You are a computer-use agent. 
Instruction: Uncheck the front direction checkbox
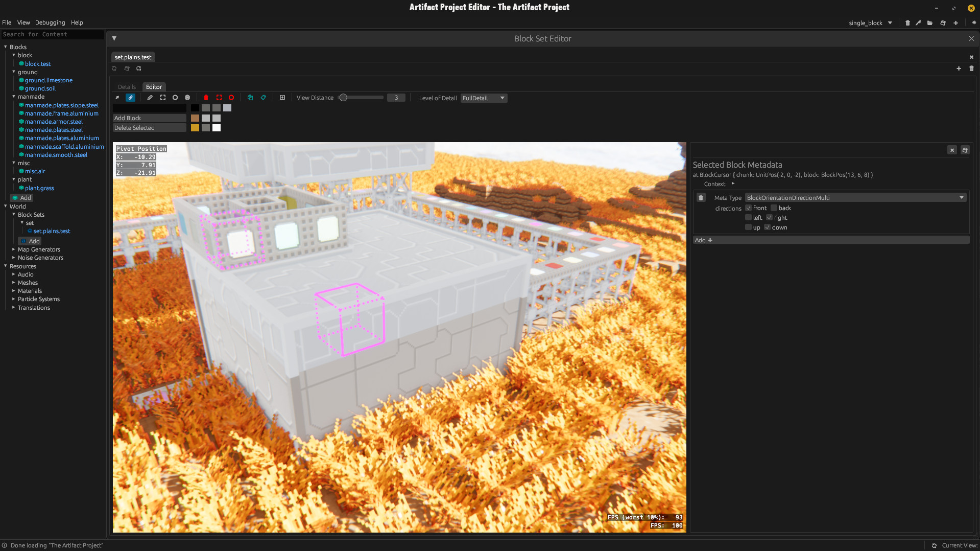coord(748,208)
